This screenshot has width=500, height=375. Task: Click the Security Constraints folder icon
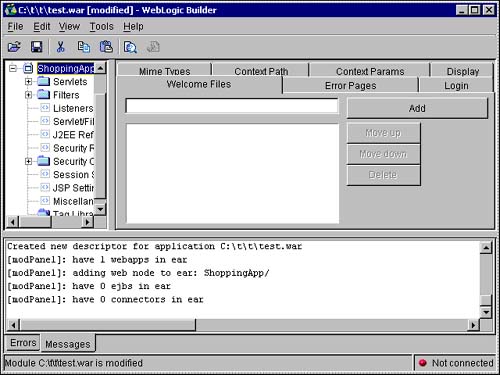[43, 161]
